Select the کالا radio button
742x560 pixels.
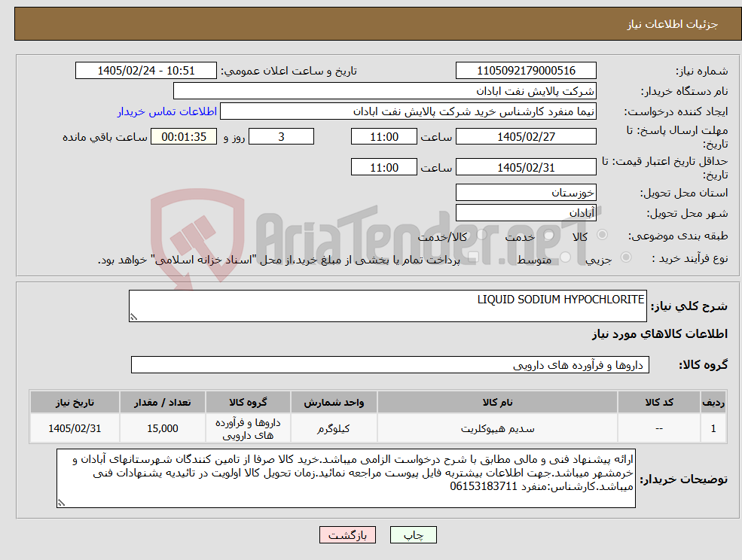pos(603,235)
